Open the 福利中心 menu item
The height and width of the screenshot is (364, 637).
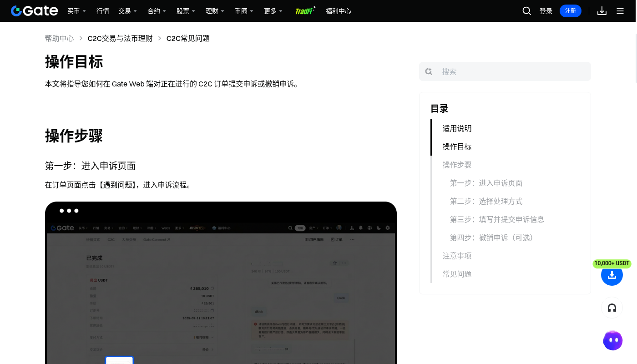[339, 11]
